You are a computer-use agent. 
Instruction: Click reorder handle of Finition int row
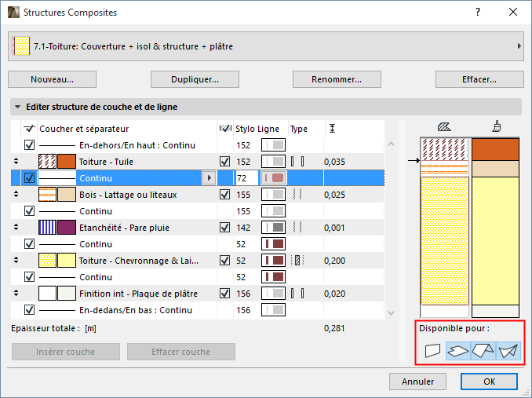click(16, 293)
